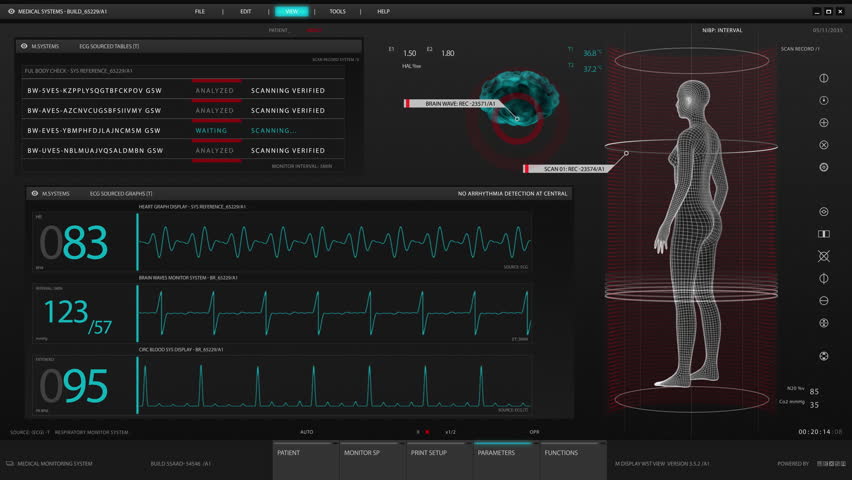Image resolution: width=852 pixels, height=480 pixels.
Task: Click the circled X icon under Scan Record
Action: click(824, 145)
